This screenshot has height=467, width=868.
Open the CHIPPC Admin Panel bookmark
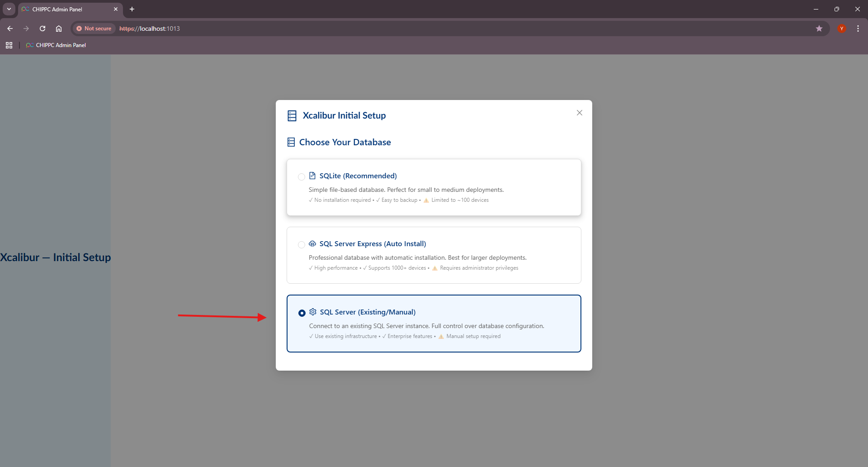(x=57, y=45)
